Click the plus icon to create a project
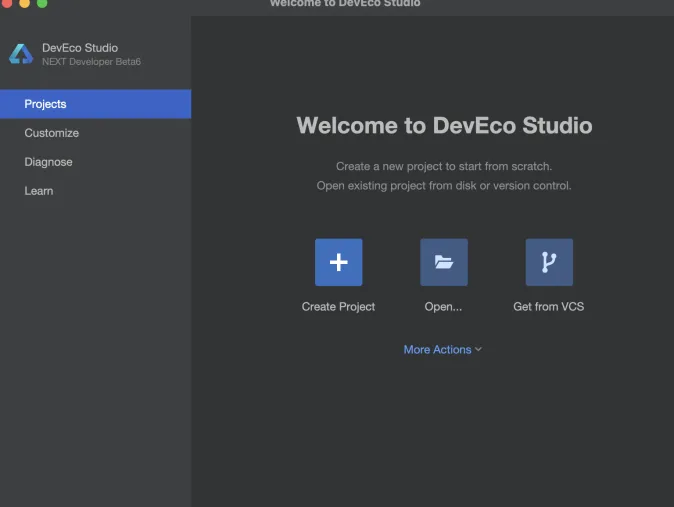The image size is (674, 507). [338, 262]
